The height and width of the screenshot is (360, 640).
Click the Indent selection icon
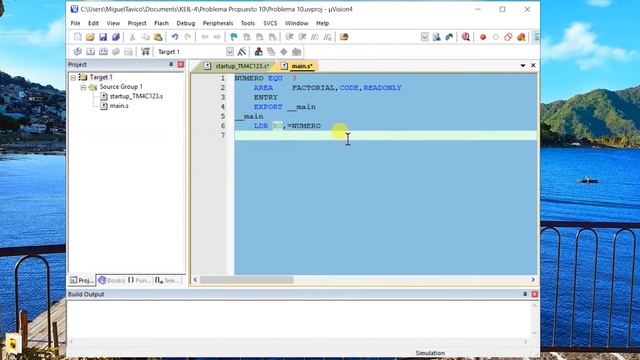pyautogui.click(x=289, y=37)
